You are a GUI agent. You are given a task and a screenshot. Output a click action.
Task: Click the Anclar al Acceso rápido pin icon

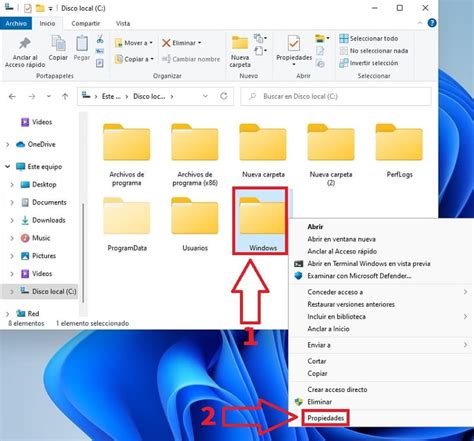coord(25,44)
